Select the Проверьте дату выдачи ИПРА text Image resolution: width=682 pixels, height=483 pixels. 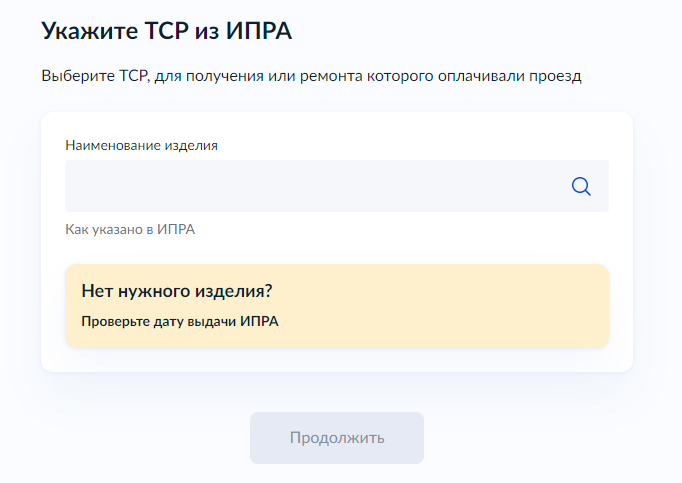(x=180, y=322)
